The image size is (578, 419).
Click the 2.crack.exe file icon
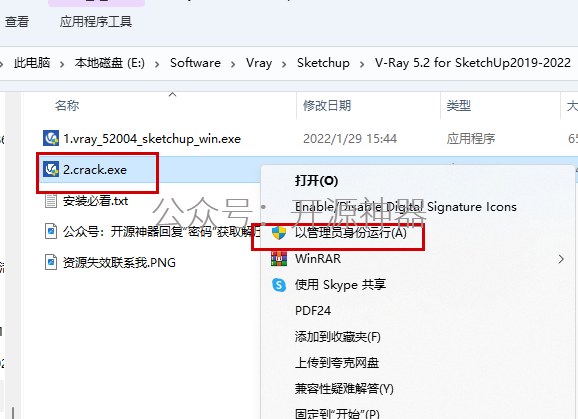click(51, 170)
